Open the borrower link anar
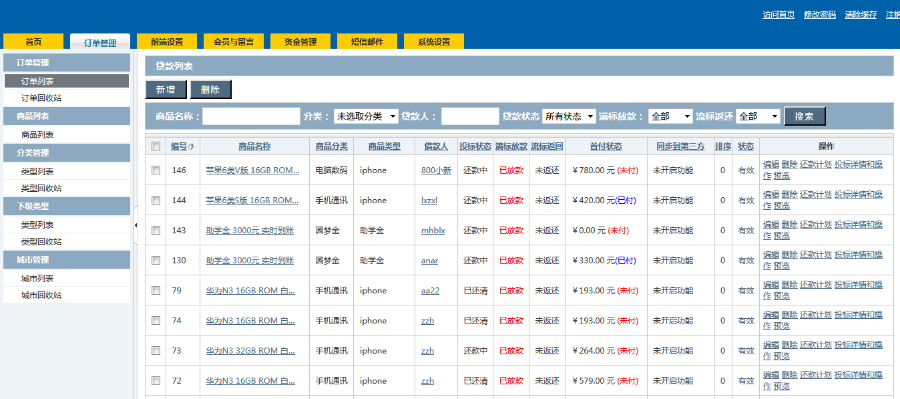This screenshot has height=399, width=900. coord(429,261)
